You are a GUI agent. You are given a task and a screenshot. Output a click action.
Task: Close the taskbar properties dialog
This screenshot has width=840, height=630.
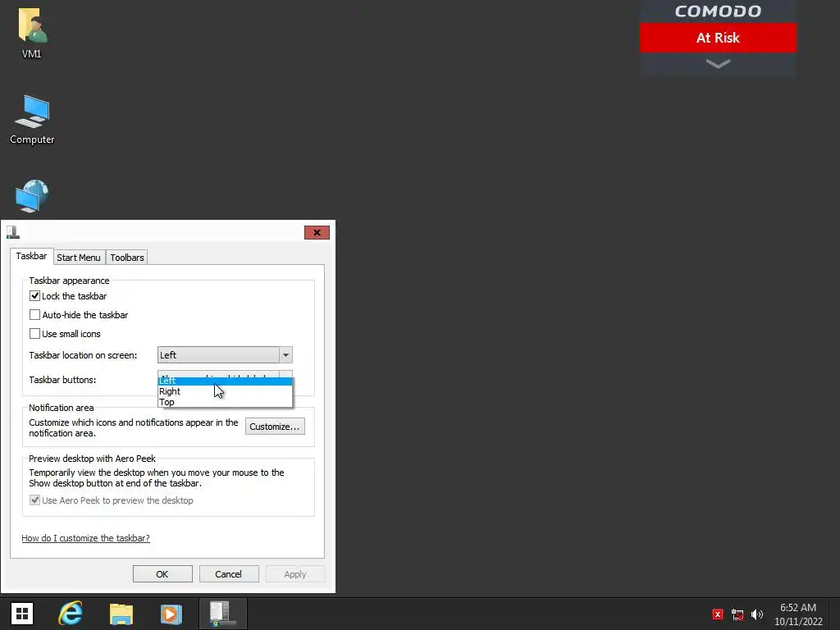[x=317, y=232]
